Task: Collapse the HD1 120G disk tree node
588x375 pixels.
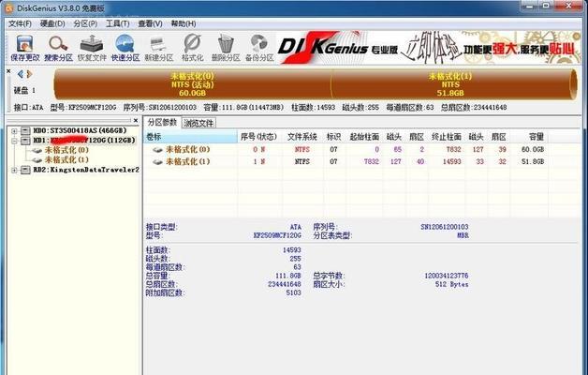Action: (x=14, y=141)
